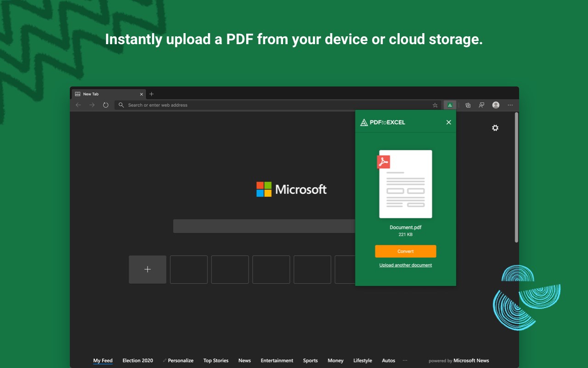Add a new quick link tile

147,270
